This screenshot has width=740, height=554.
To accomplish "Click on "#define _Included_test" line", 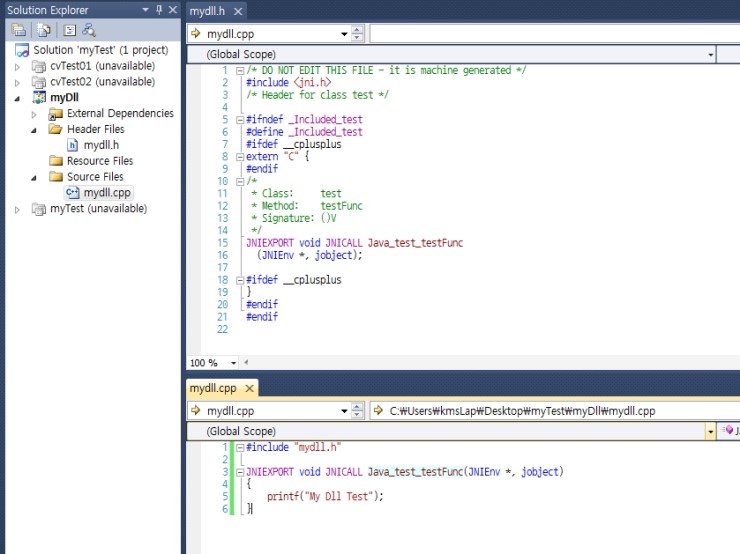I will pyautogui.click(x=304, y=132).
